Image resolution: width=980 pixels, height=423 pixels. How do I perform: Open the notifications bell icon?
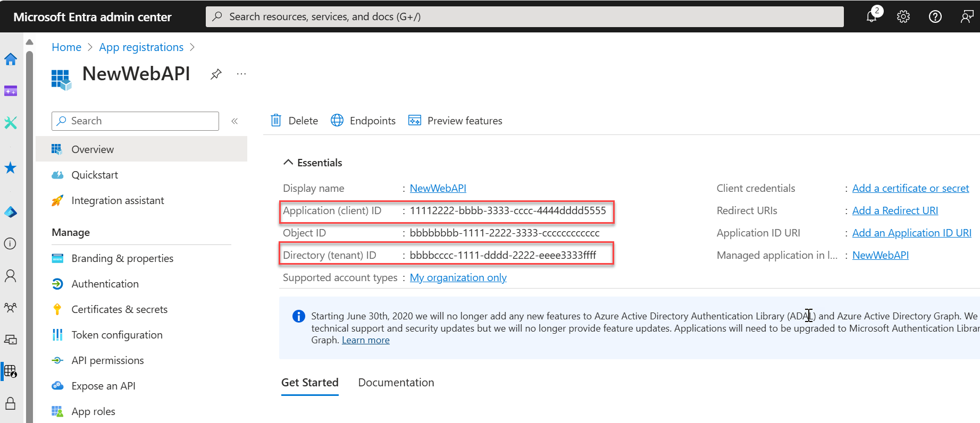tap(872, 16)
